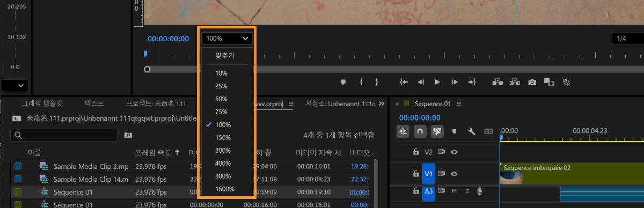Toggle sync lock on V1 track
This screenshot has width=644, height=208.
tap(442, 174)
